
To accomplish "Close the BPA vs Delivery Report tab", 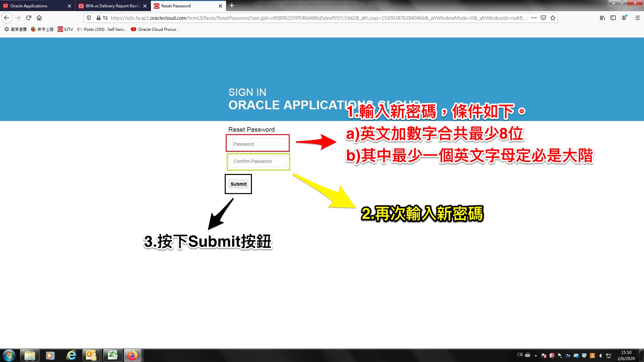I will 145,6.
